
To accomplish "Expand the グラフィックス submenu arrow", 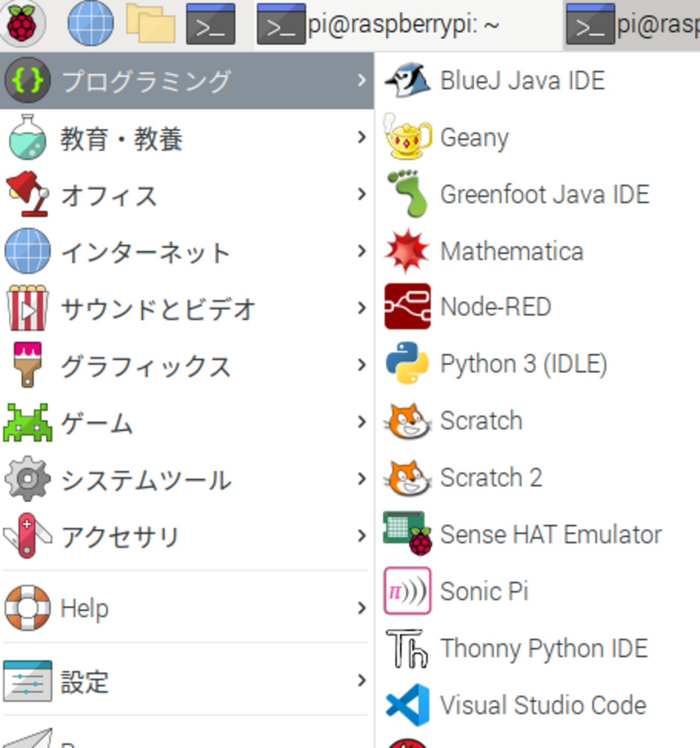I will [x=361, y=365].
